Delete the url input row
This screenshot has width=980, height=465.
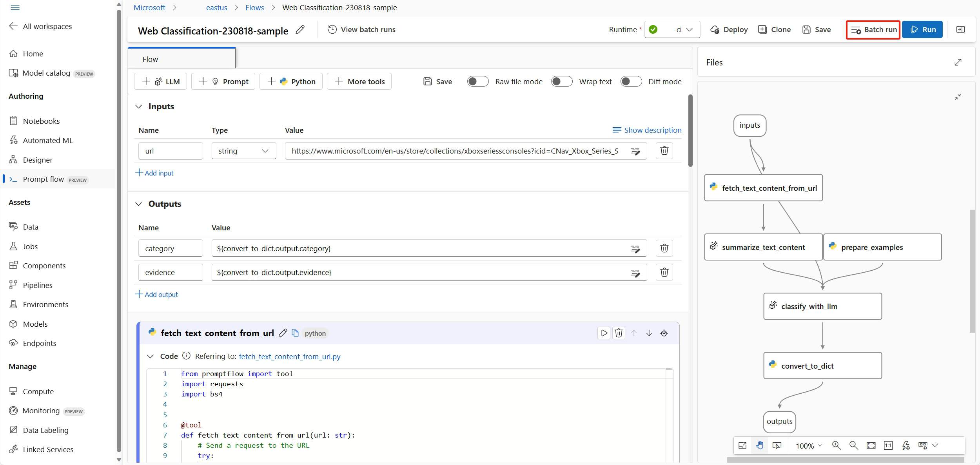click(664, 151)
